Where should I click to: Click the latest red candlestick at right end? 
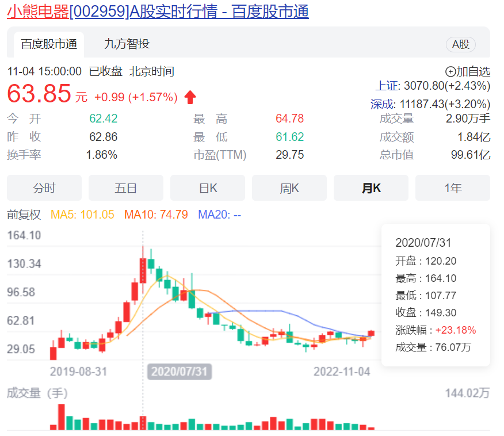[371, 334]
